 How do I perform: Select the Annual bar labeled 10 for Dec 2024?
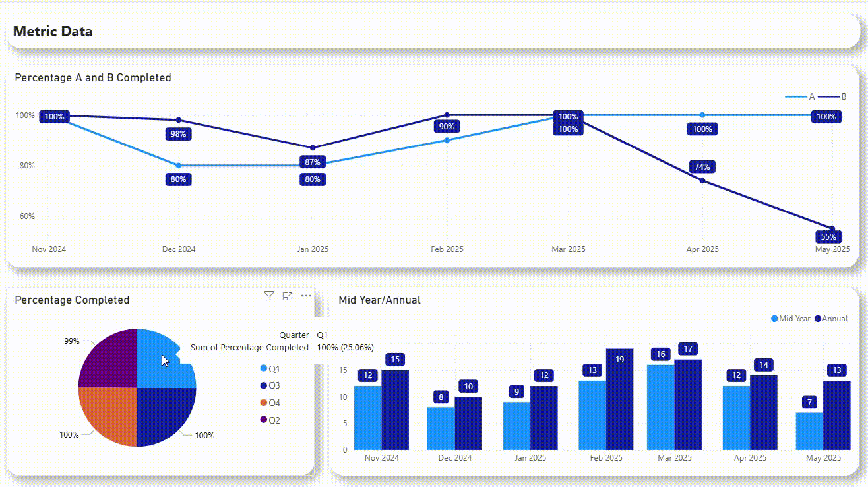coord(468,423)
